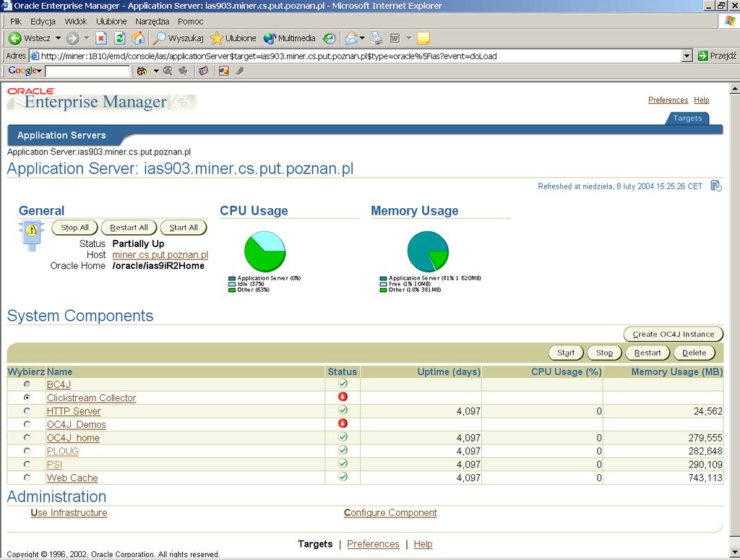Image resolution: width=740 pixels, height=560 pixels.
Task: Open the address bar dropdown list
Action: pyautogui.click(x=687, y=56)
